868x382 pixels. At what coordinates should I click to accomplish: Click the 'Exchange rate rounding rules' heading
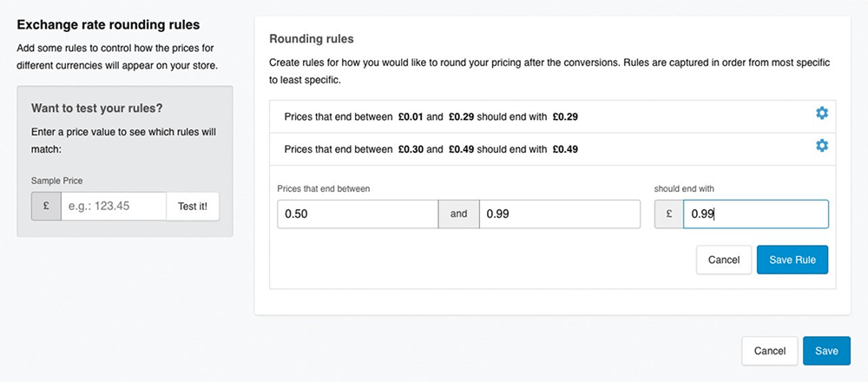click(x=108, y=23)
